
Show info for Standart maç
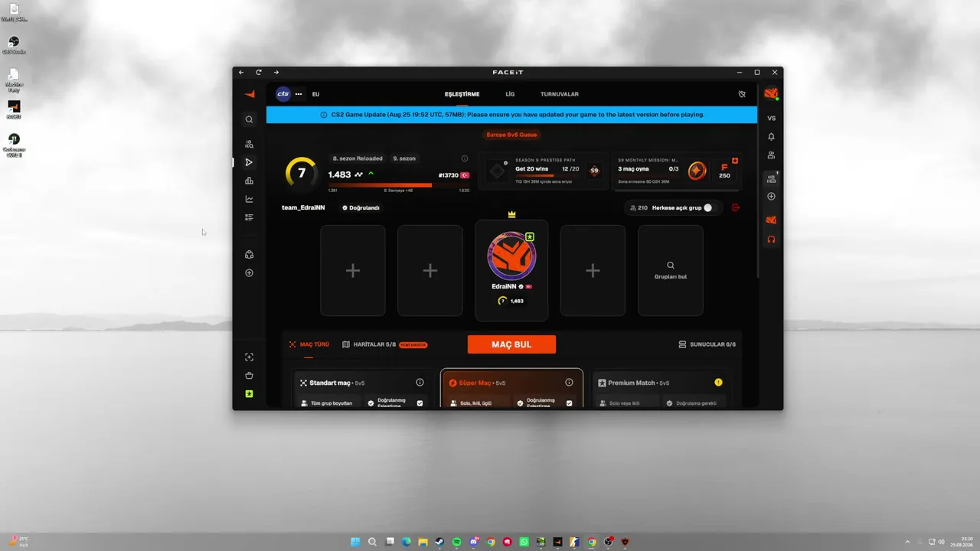[x=420, y=383]
